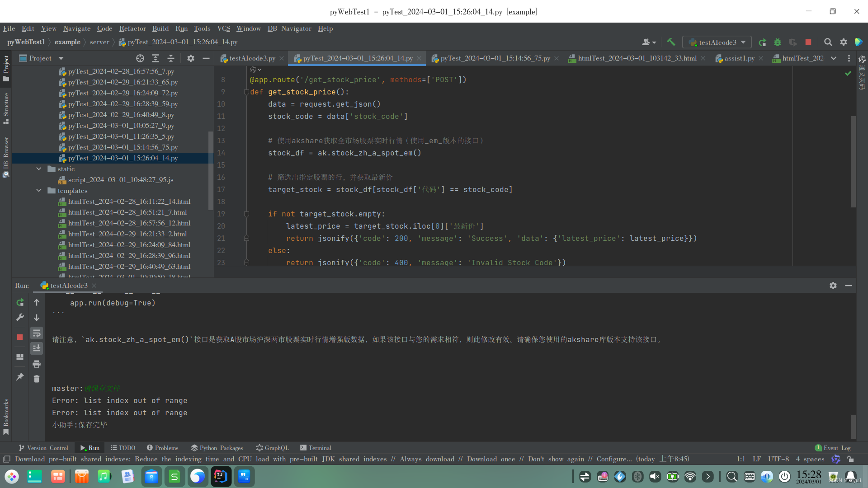Rerun testAIcode3 from the top toolbar
Screen dimensions: 868x488
762,42
